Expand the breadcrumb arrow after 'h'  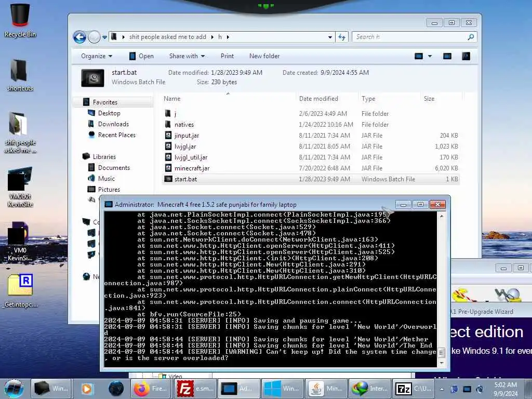coord(228,37)
